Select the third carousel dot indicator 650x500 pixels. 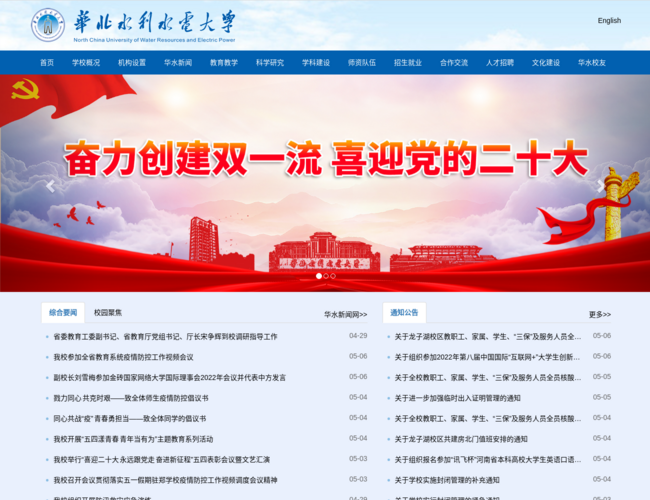(x=333, y=276)
